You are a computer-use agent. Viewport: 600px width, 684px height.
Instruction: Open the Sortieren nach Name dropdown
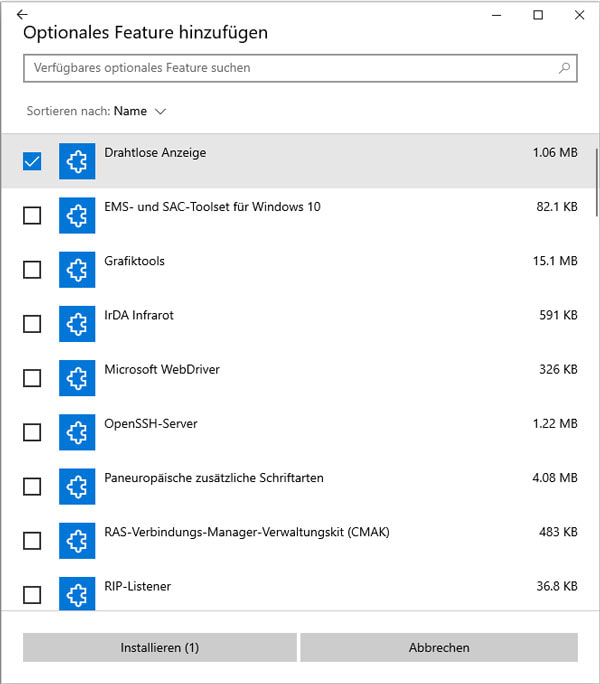139,111
